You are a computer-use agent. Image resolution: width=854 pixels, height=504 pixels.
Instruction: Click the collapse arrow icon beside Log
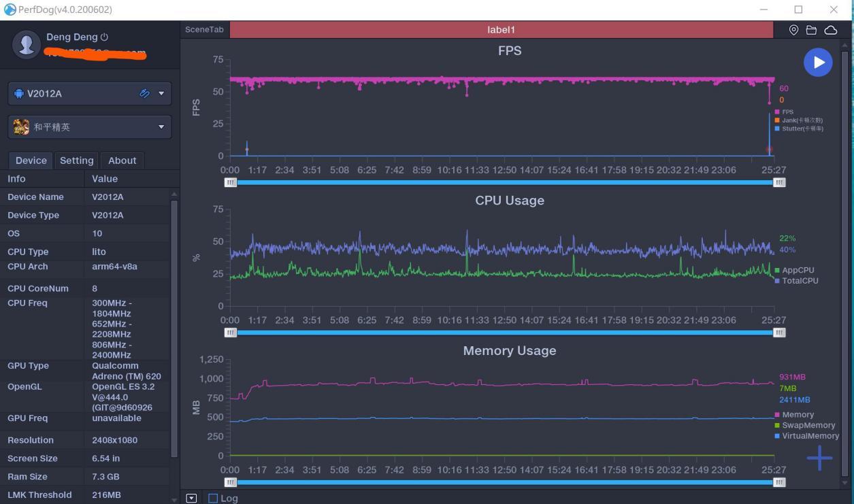191,498
